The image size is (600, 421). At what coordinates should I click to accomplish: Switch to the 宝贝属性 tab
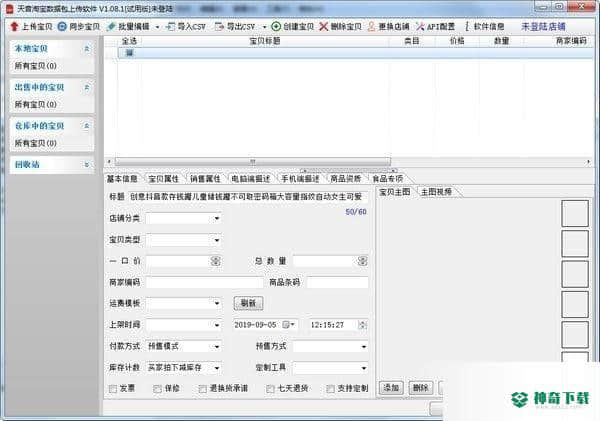point(163,179)
